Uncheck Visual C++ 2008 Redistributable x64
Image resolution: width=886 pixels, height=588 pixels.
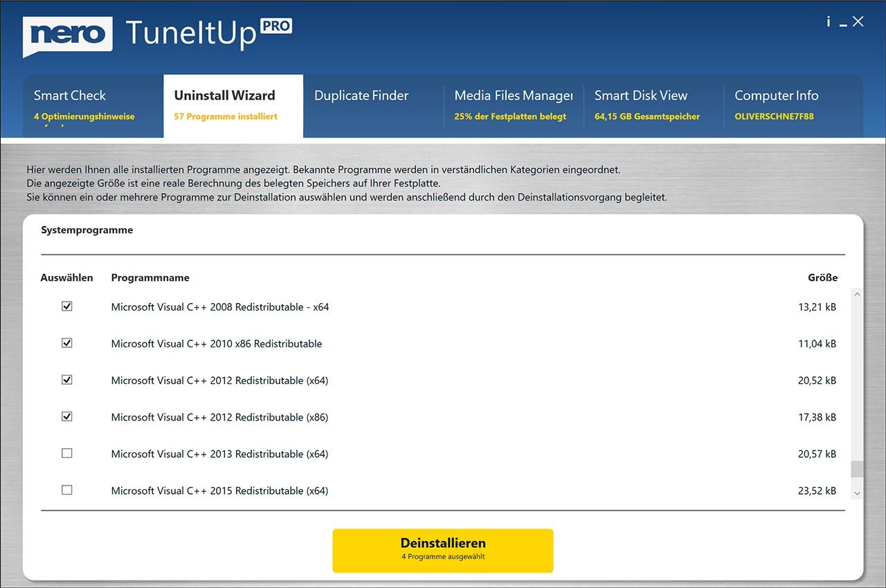pyautogui.click(x=67, y=306)
